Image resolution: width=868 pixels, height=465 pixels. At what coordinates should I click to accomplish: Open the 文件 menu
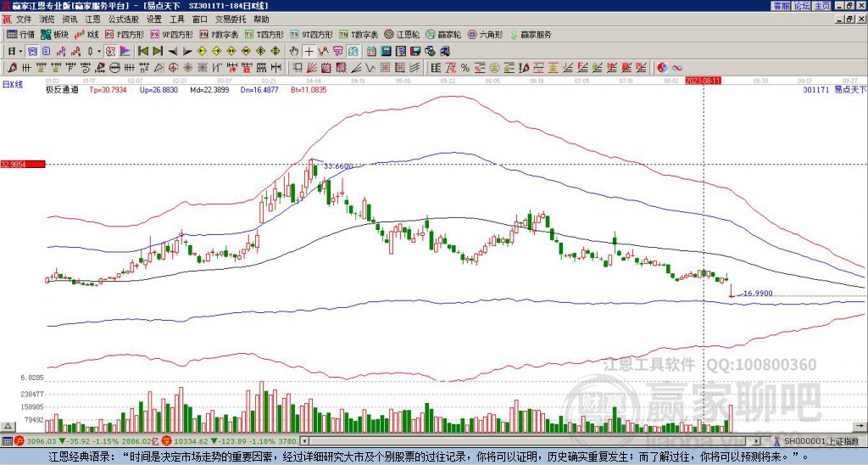pyautogui.click(x=24, y=20)
